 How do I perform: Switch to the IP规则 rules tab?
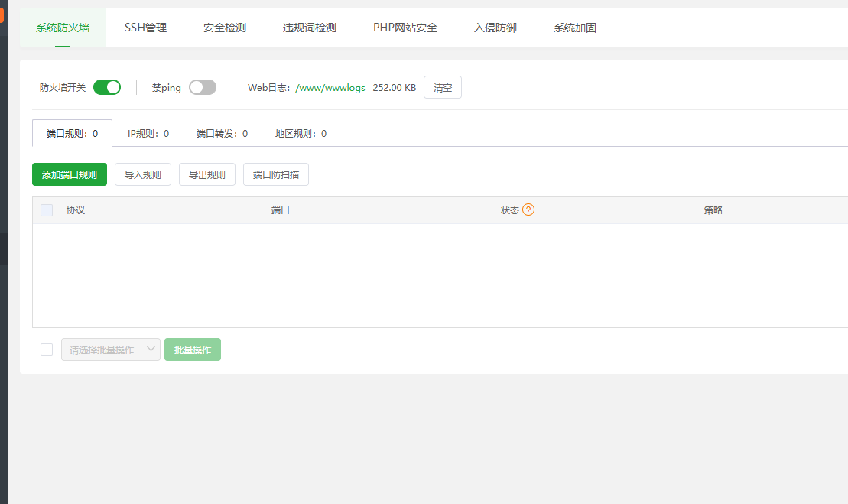pos(148,132)
